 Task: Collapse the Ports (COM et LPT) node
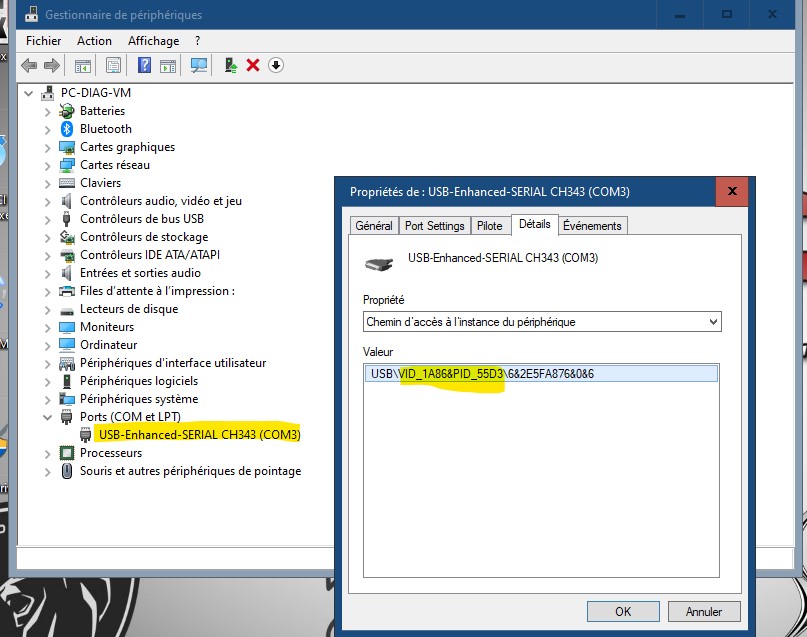pos(47,417)
